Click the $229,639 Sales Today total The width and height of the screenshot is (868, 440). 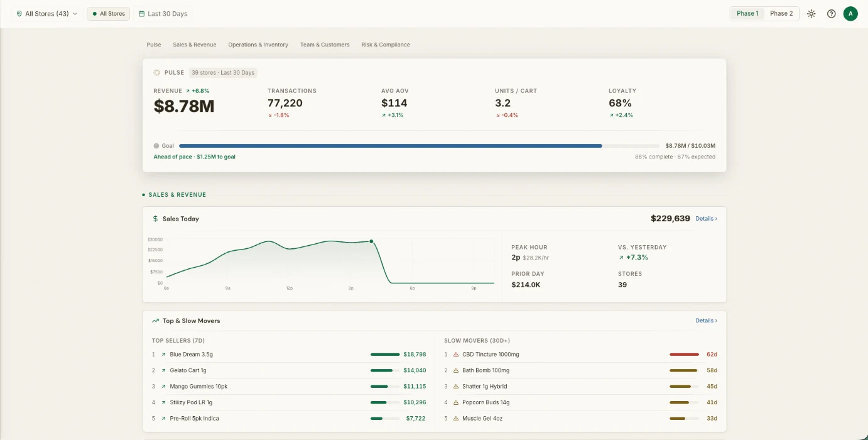[670, 219]
